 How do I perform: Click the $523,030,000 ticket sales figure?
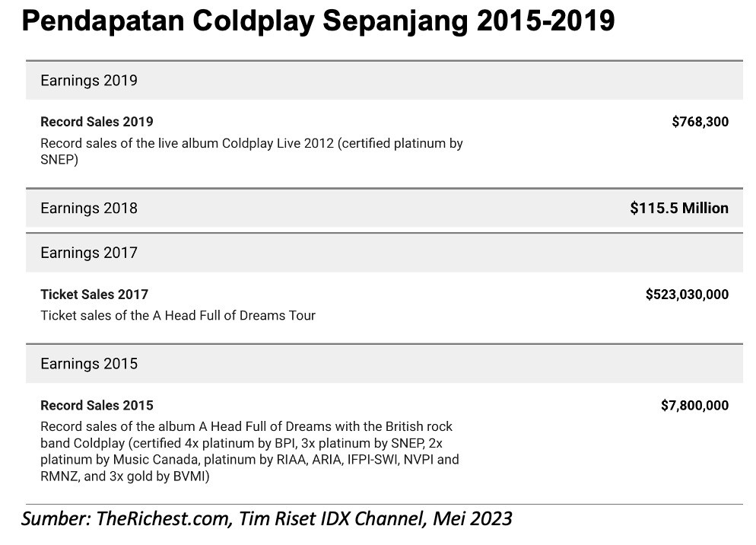[687, 295]
